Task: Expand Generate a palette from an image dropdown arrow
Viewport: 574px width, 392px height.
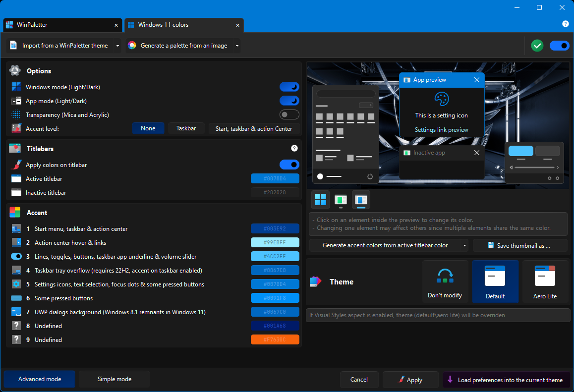Action: pyautogui.click(x=237, y=46)
